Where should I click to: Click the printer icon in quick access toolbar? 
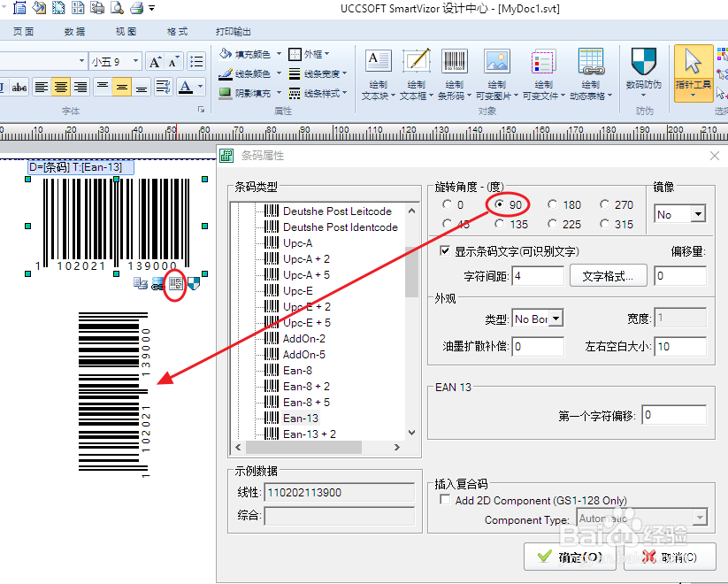tap(136, 7)
